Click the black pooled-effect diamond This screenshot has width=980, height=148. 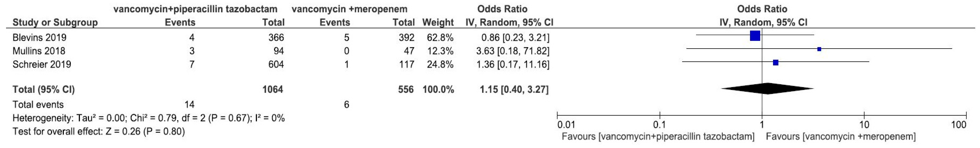767,89
